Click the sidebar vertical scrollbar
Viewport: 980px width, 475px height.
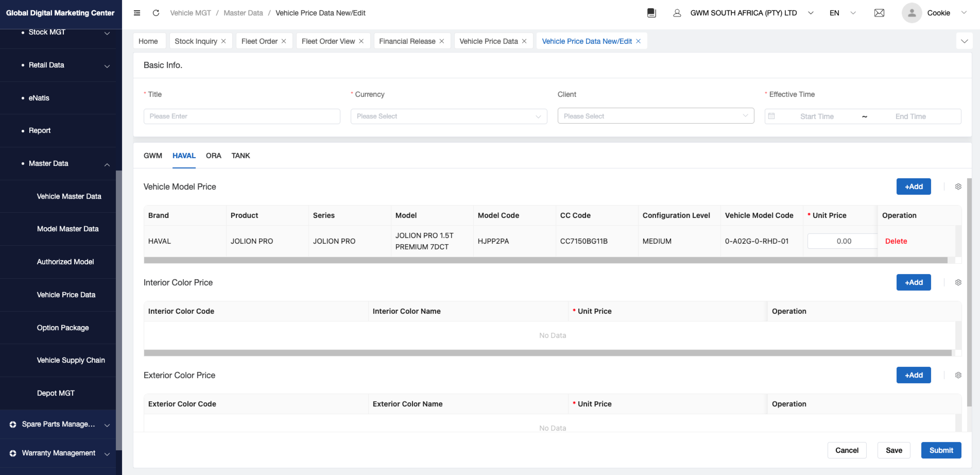(119, 309)
